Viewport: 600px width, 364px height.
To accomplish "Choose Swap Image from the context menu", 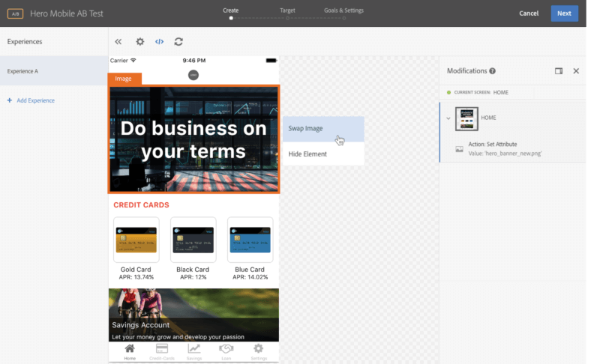I will coord(323,129).
